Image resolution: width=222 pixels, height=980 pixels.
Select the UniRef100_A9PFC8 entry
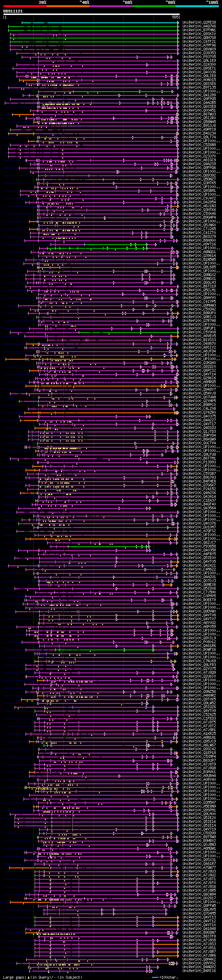pos(199,129)
